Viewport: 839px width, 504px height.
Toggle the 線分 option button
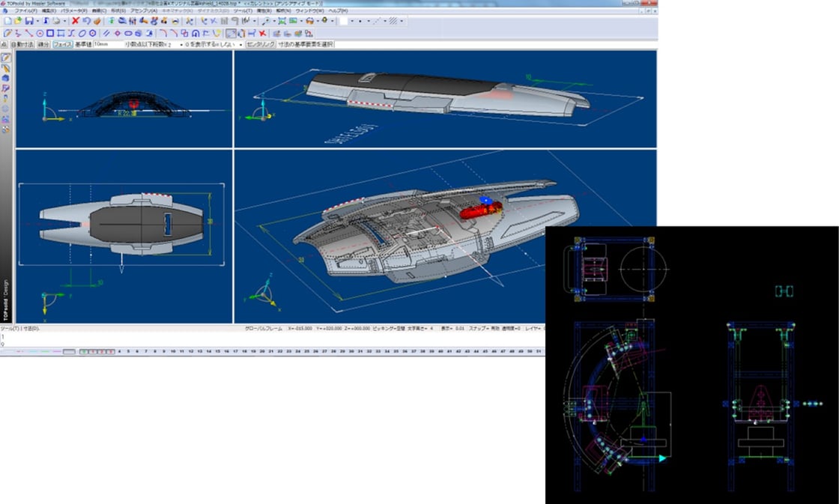click(43, 45)
